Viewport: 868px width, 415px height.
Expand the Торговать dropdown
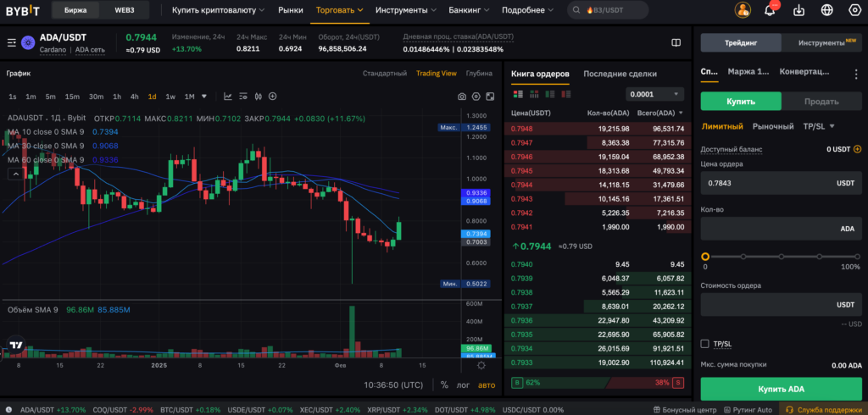click(x=339, y=10)
